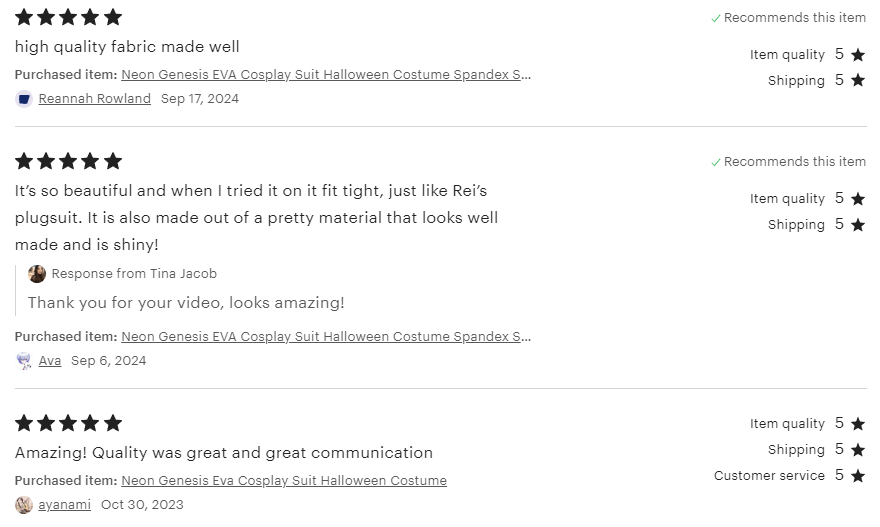The width and height of the screenshot is (880, 527).
Task: Click checkmark on Ava's 'Recommends this item'
Action: (x=716, y=162)
